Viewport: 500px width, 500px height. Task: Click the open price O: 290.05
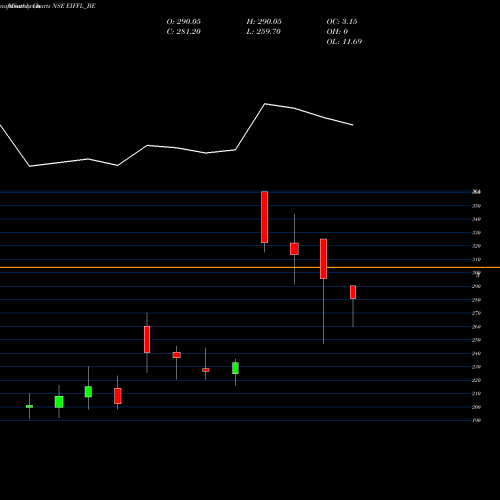coord(183,22)
